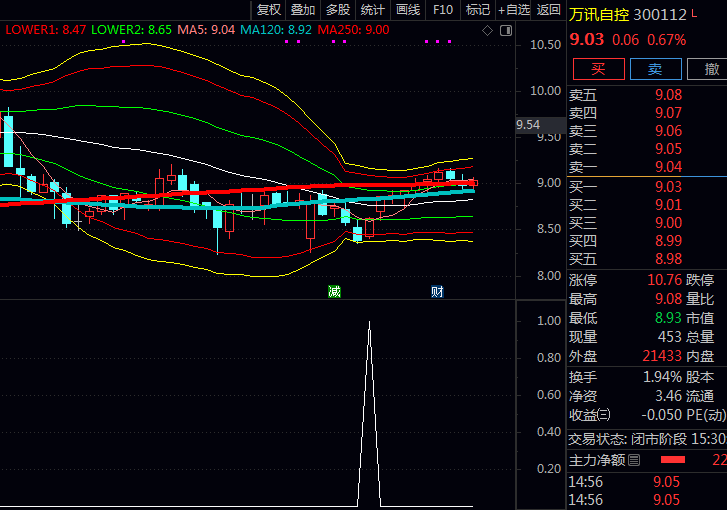
Task: Click the 主力净额 label
Action: pos(597,460)
